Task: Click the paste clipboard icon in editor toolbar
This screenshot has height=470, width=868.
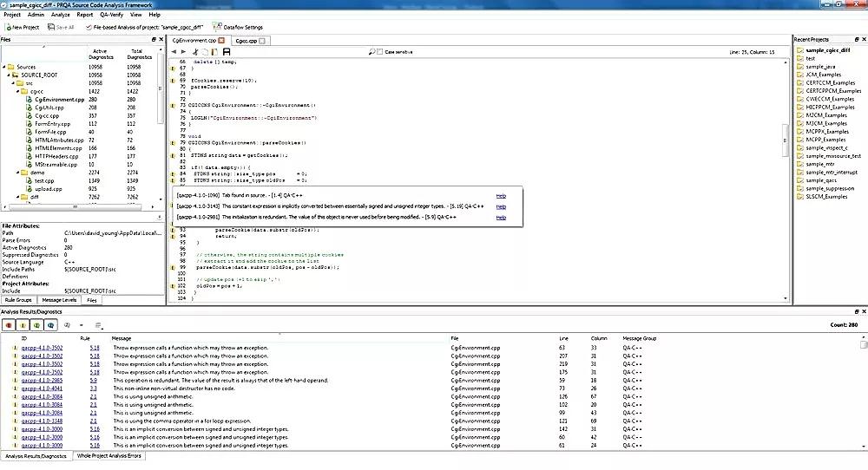Action: 214,52
